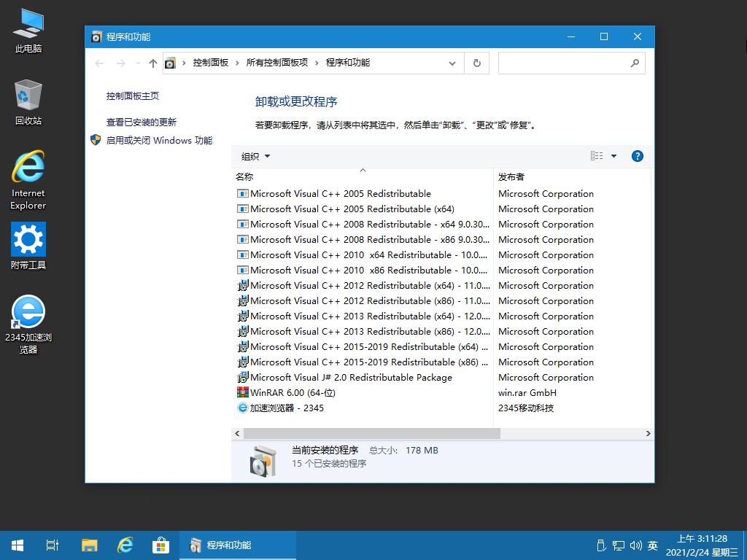Image resolution: width=747 pixels, height=560 pixels.
Task: Click publisher 2345移动科技 cell
Action: 526,408
